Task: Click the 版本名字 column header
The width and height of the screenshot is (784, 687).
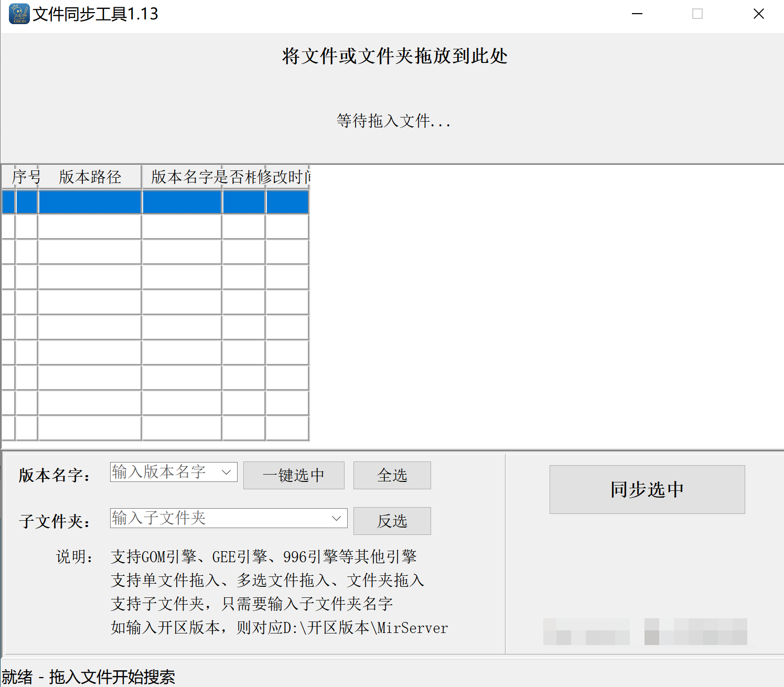Action: point(182,177)
